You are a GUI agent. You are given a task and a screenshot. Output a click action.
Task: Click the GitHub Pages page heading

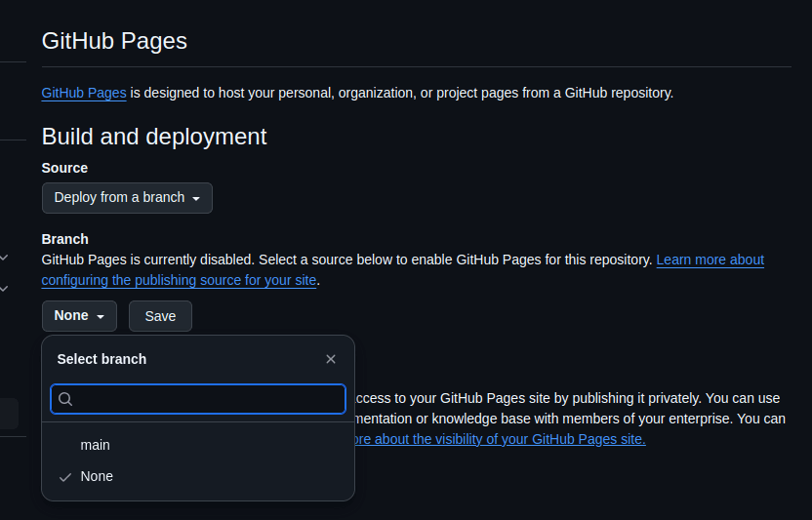(114, 41)
